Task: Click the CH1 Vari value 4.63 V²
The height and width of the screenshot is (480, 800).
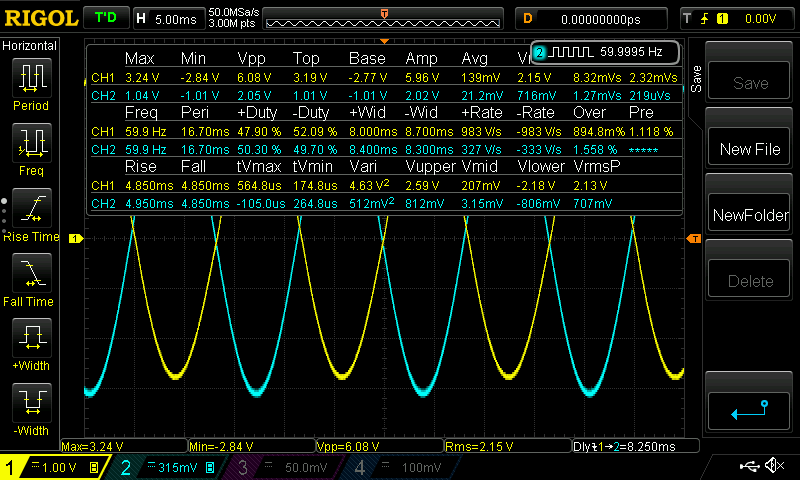Action: click(369, 185)
